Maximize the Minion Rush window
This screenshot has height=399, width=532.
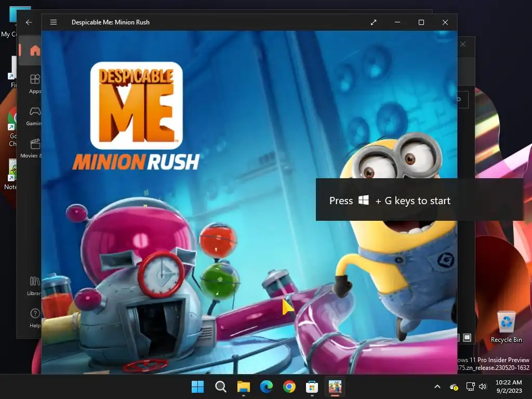coord(421,22)
